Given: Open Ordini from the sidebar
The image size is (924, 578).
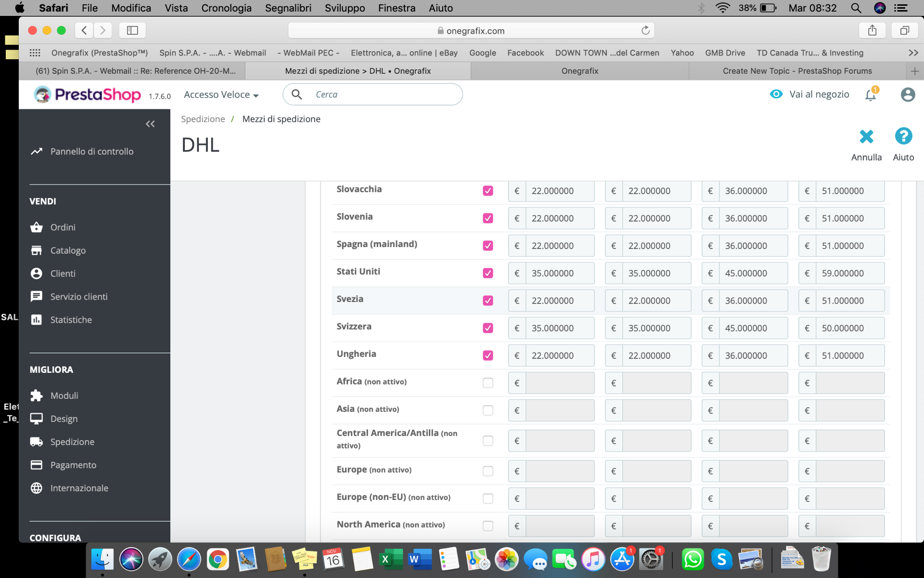Looking at the screenshot, I should point(63,227).
